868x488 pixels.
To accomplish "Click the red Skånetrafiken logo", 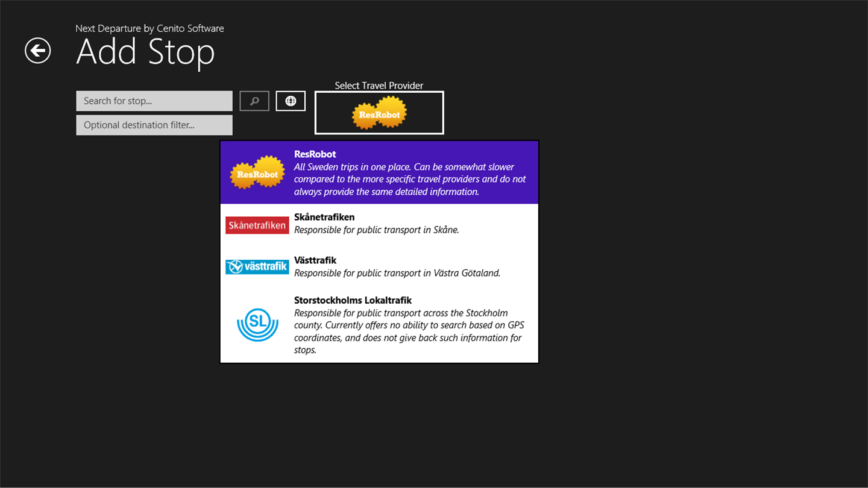I will pos(257,225).
